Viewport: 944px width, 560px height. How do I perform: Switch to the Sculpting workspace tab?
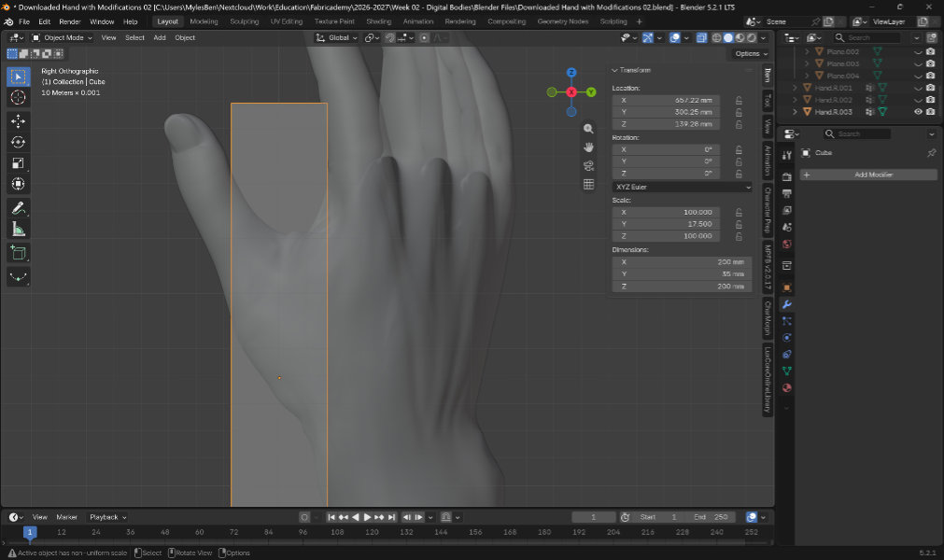click(245, 21)
